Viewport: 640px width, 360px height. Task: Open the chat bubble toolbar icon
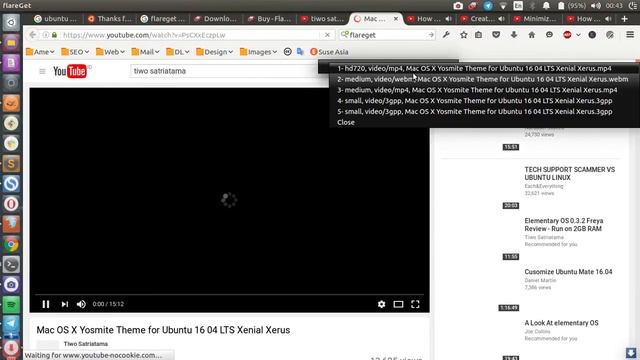tap(549, 35)
